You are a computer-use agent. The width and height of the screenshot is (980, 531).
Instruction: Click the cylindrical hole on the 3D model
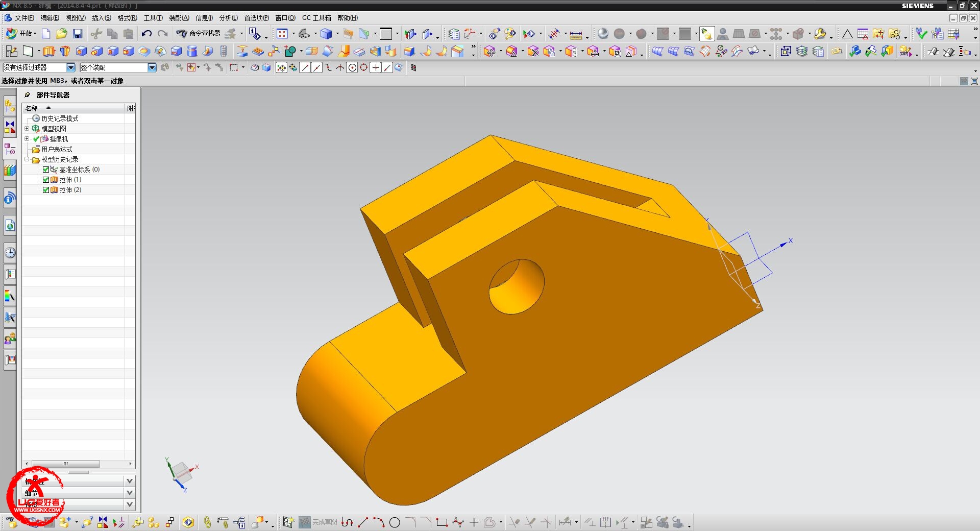pos(517,286)
